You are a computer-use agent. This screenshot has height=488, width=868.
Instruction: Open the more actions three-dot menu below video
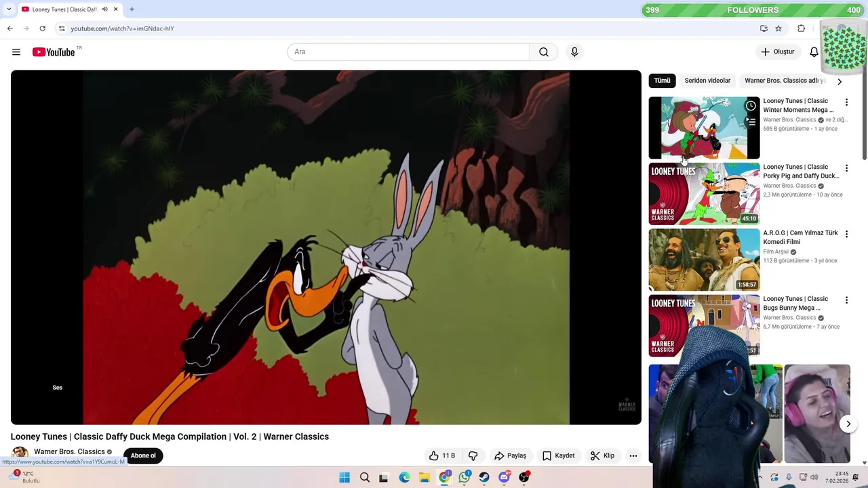click(x=633, y=455)
